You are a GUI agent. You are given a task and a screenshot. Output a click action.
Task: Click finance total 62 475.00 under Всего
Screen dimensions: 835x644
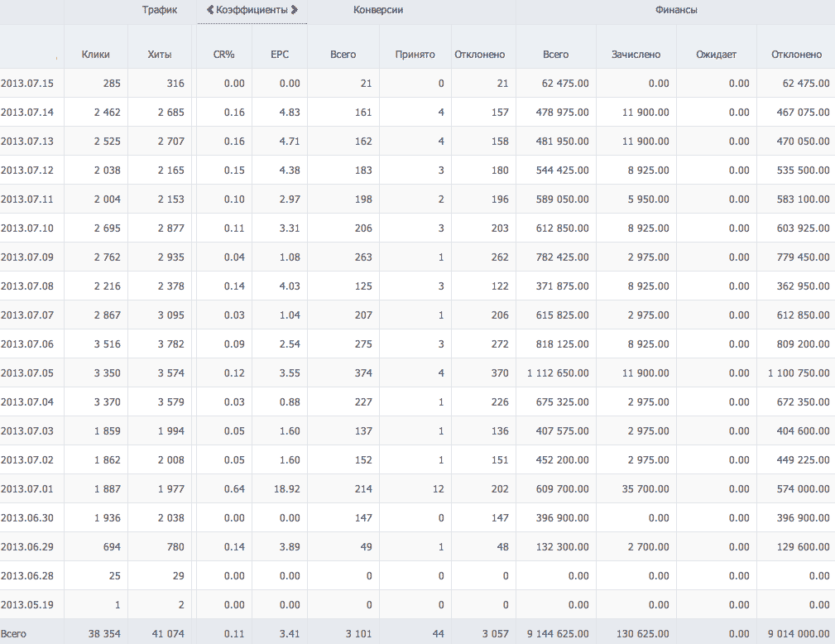click(x=565, y=83)
